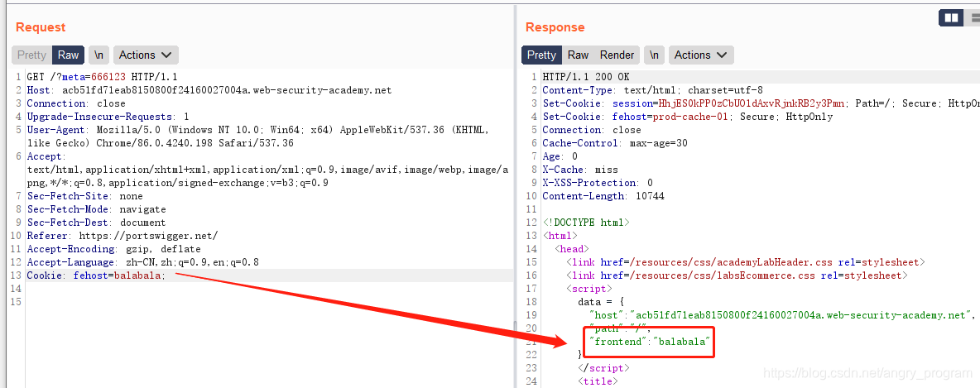Image resolution: width=980 pixels, height=388 pixels.
Task: Open the Response panel Actions dropdown
Action: pyautogui.click(x=700, y=55)
